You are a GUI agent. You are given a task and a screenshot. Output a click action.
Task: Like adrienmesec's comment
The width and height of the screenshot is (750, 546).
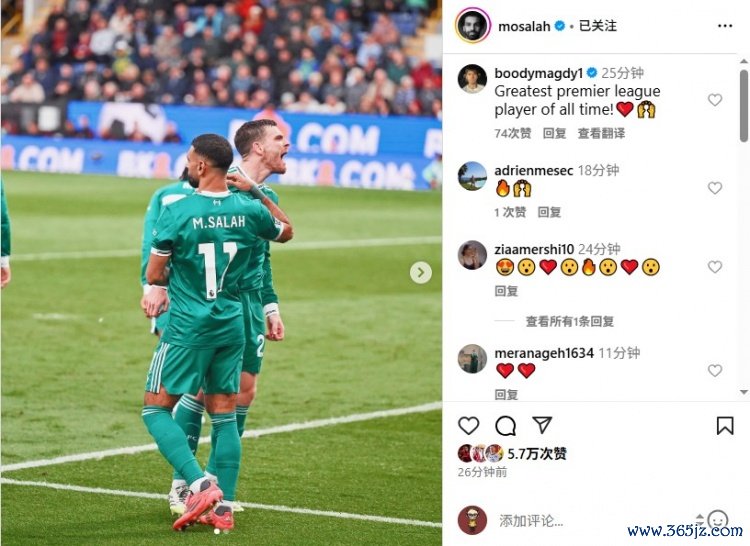tap(715, 188)
